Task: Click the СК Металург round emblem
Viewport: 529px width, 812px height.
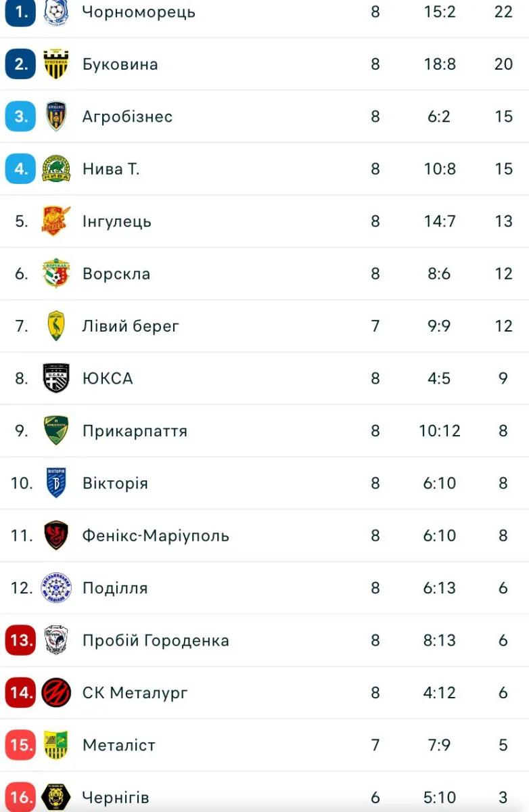Action: (56, 692)
